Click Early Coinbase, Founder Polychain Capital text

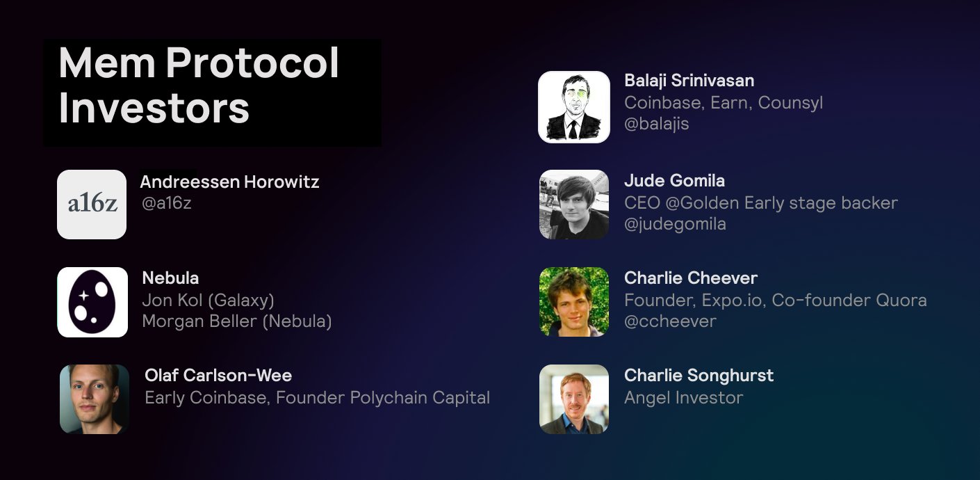[318, 398]
